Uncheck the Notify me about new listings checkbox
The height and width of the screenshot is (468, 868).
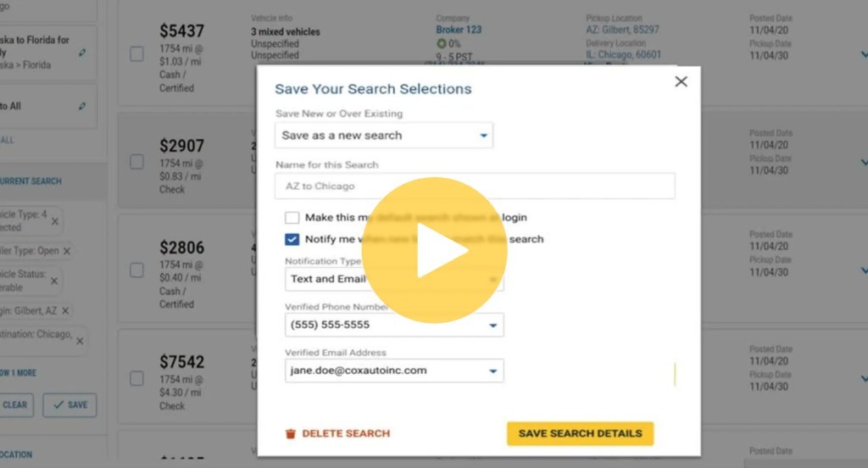coord(292,239)
